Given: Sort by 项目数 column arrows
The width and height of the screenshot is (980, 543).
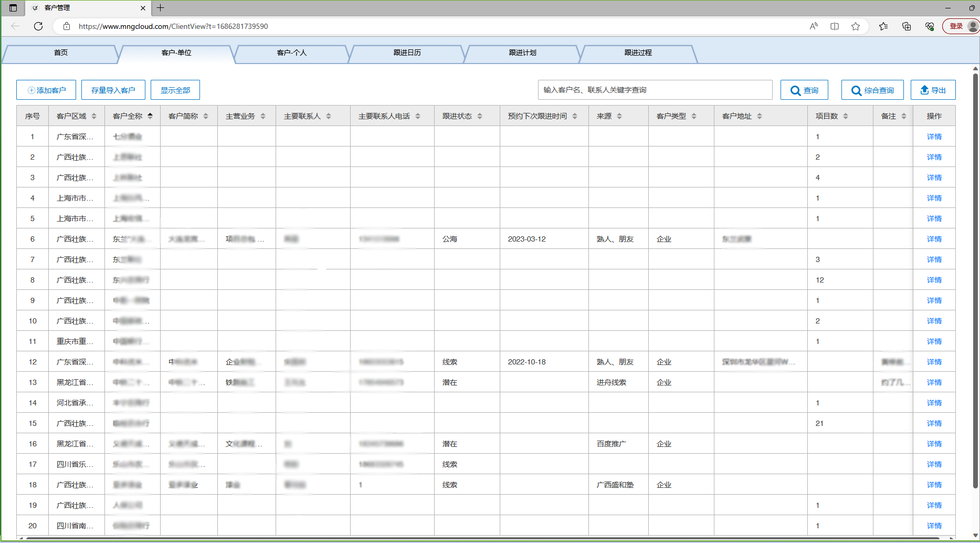Looking at the screenshot, I should (846, 116).
